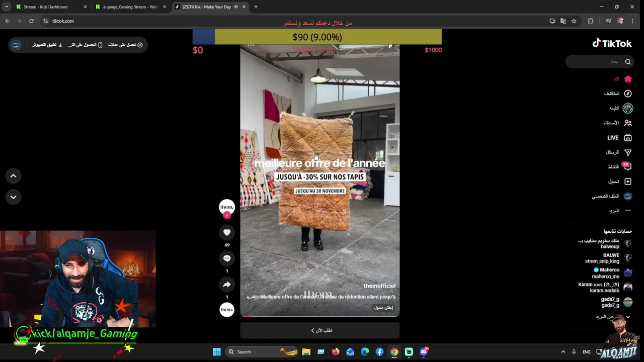Click the video progress bar
Viewport: 644px width, 362px height.
[320, 316]
